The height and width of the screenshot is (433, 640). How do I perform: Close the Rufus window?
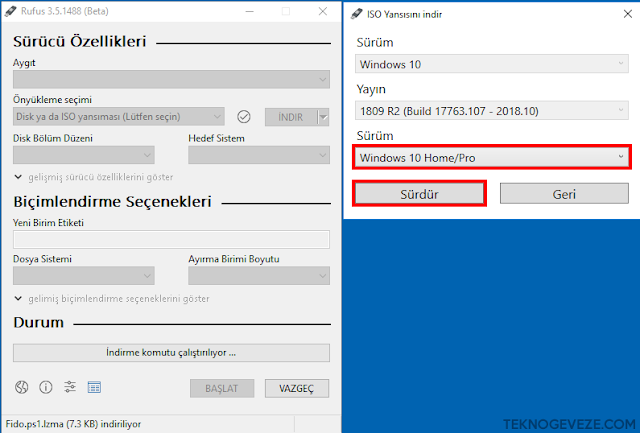pos(322,11)
